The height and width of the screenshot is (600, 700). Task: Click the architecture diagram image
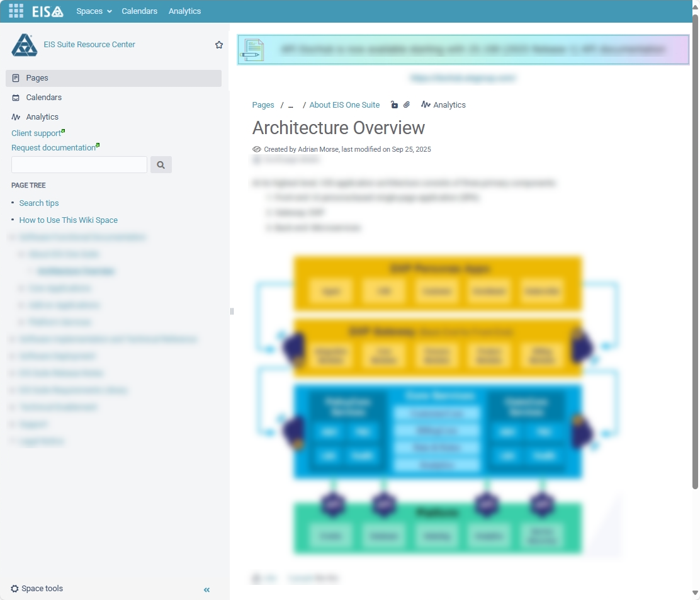[437, 404]
